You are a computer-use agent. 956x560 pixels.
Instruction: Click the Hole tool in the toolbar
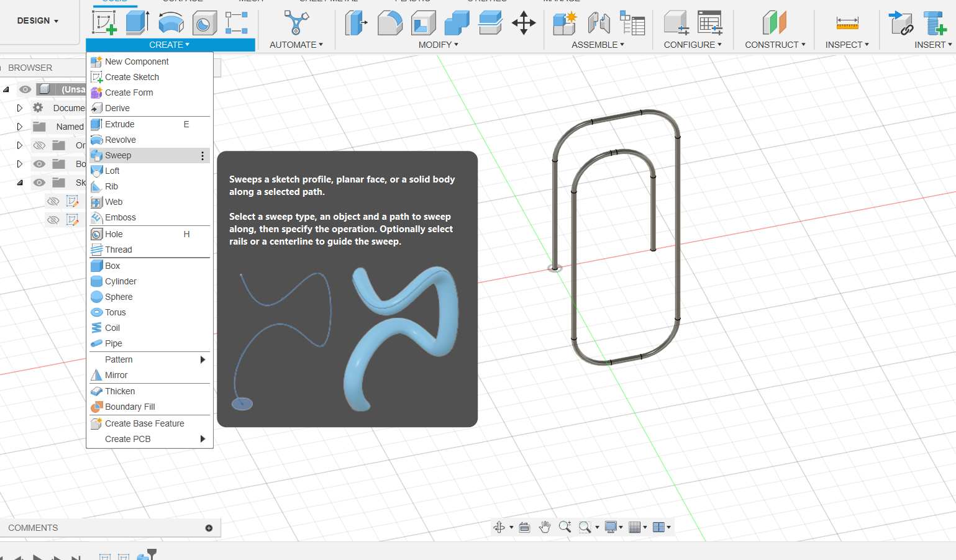pos(204,23)
